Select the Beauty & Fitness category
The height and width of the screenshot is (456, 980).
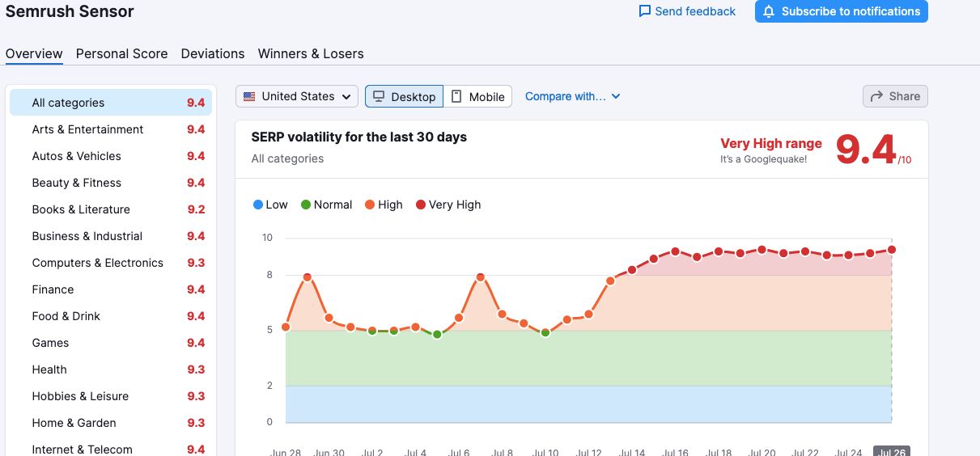(x=111, y=183)
